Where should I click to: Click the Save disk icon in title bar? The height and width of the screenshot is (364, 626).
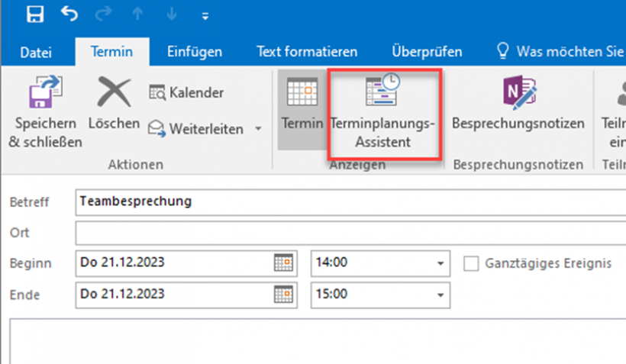(34, 14)
